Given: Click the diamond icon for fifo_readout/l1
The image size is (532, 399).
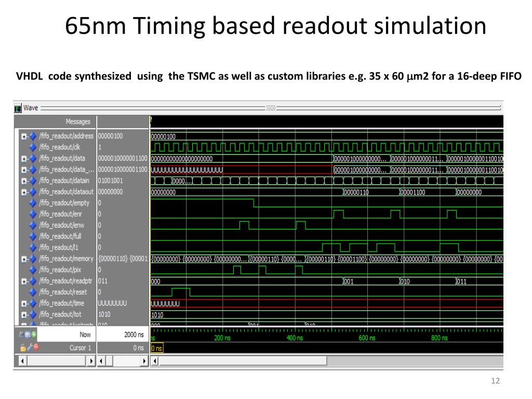Looking at the screenshot, I should (x=33, y=248).
